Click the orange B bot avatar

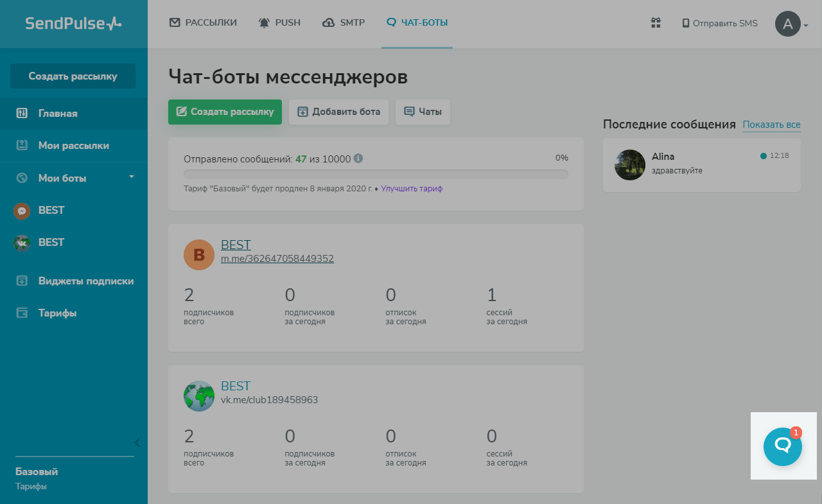tap(198, 255)
